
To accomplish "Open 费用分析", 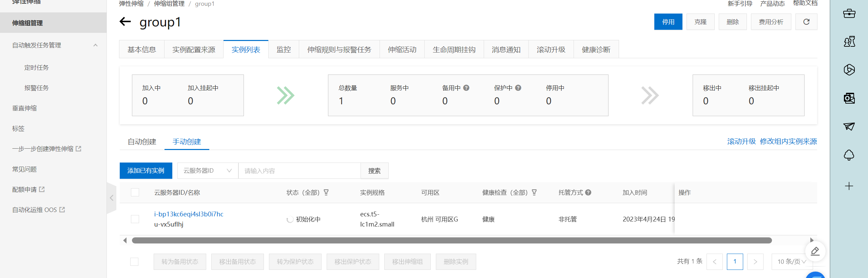I will [771, 22].
